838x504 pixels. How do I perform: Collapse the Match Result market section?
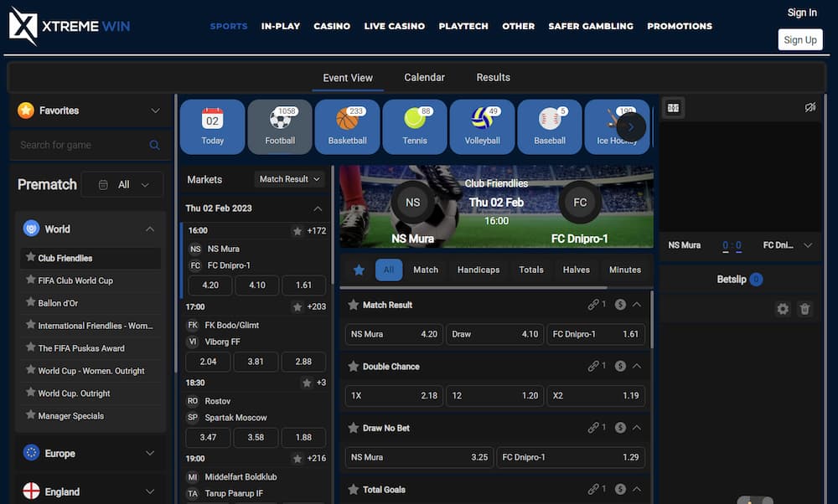point(637,304)
